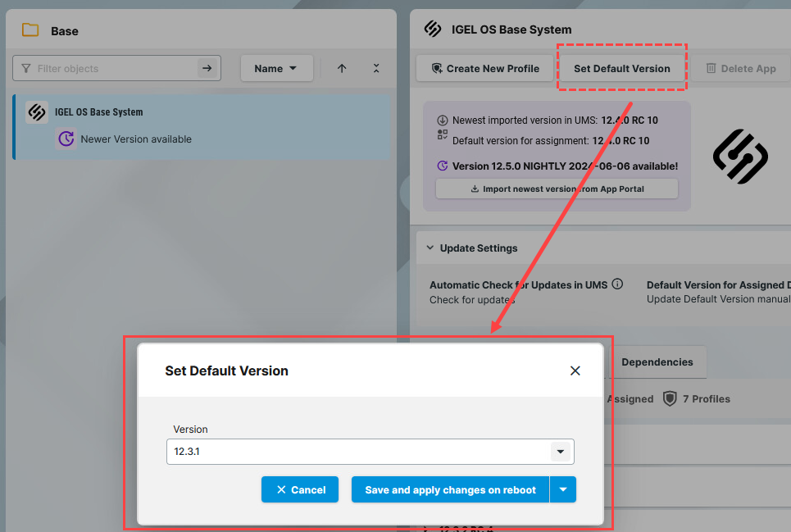Click the Newer Version available clock icon
Screen dimensions: 791x532
(66, 139)
